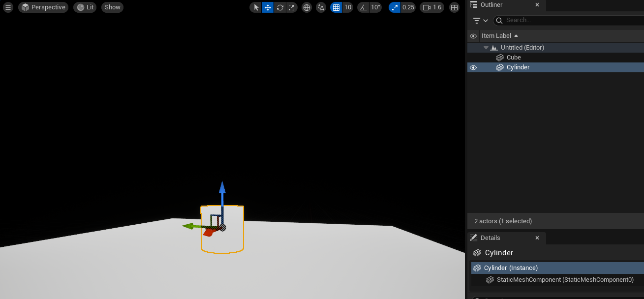The height and width of the screenshot is (299, 644).
Task: Open the Perspective view mode dropdown
Action: (43, 7)
